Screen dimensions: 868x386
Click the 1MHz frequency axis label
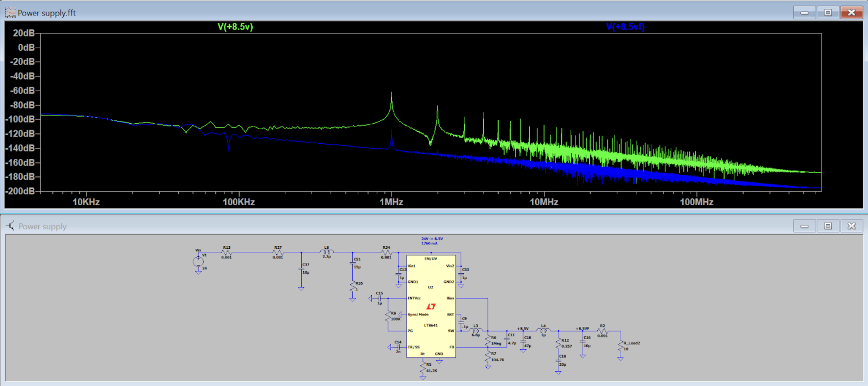[391, 202]
